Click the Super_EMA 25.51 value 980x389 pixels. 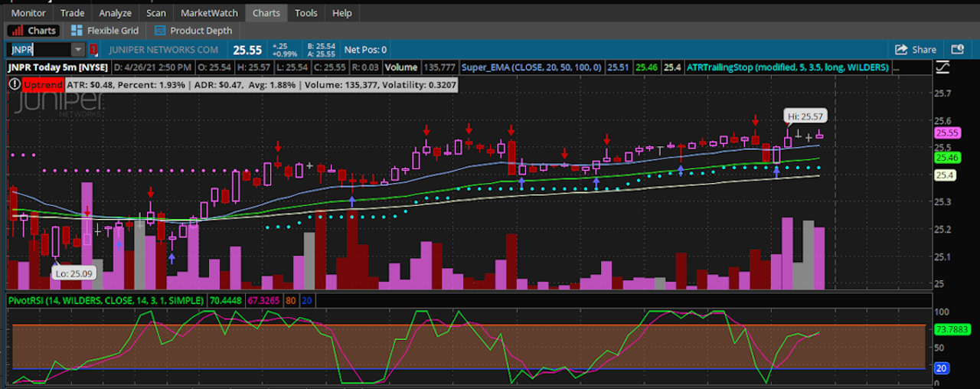pyautogui.click(x=619, y=67)
